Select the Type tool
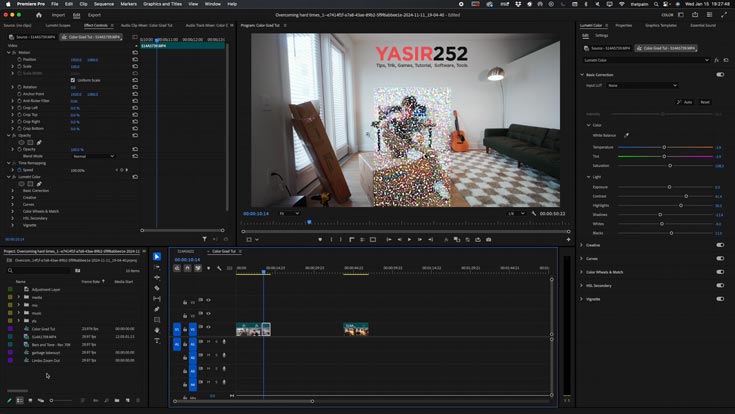This screenshot has width=735, height=414. tap(157, 341)
